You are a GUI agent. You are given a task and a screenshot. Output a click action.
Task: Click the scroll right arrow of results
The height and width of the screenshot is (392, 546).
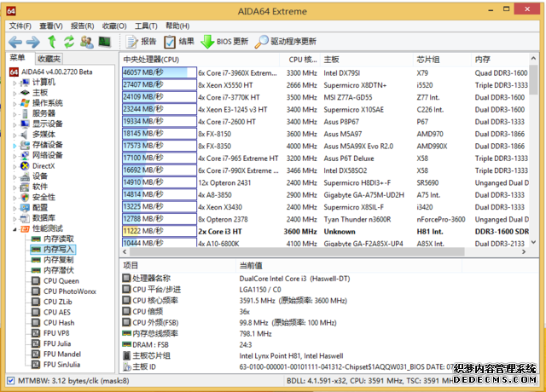[x=524, y=251]
